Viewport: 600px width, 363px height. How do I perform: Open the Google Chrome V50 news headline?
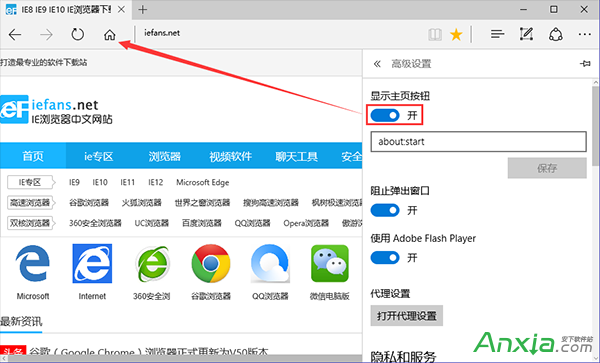[x=149, y=352]
